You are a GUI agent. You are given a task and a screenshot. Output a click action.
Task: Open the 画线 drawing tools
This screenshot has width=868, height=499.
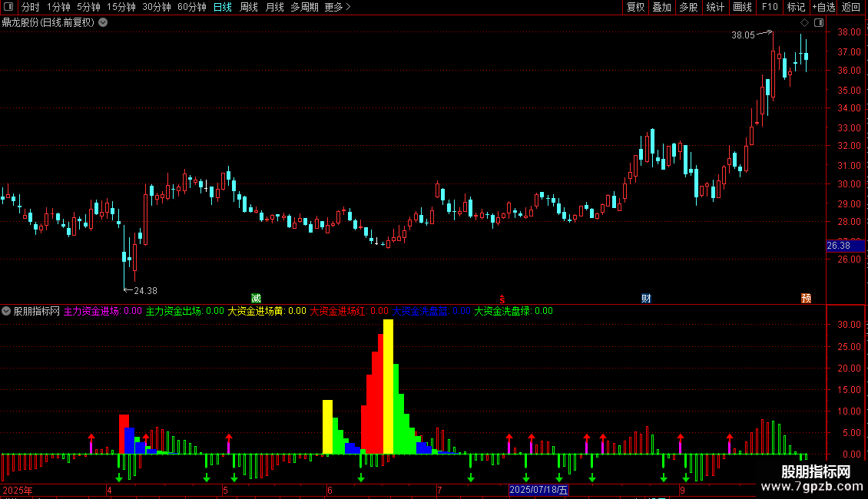742,7
